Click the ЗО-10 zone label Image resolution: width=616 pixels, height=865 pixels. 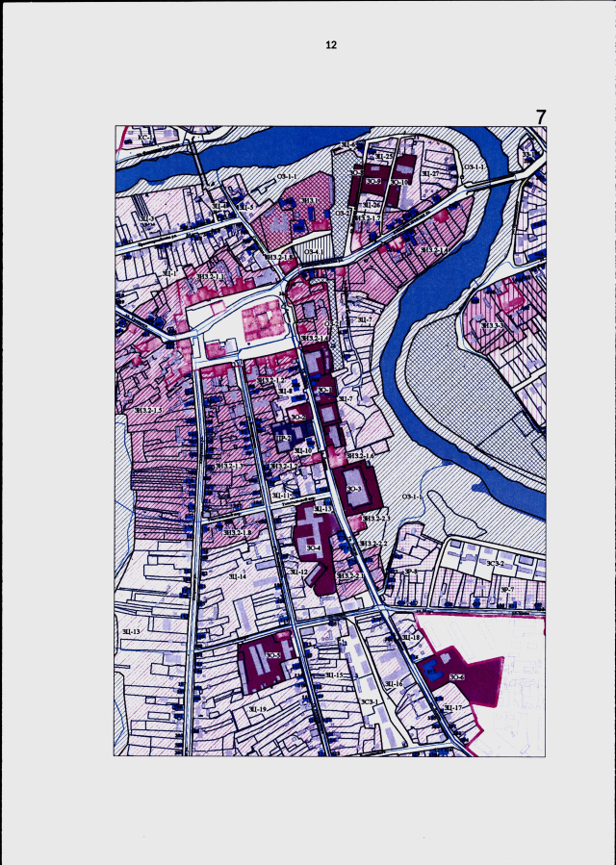tap(399, 182)
